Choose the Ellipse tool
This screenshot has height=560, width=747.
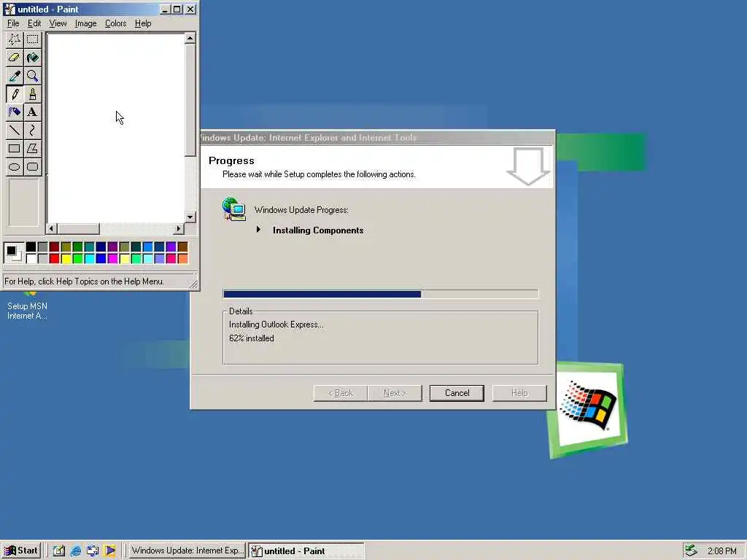15,167
